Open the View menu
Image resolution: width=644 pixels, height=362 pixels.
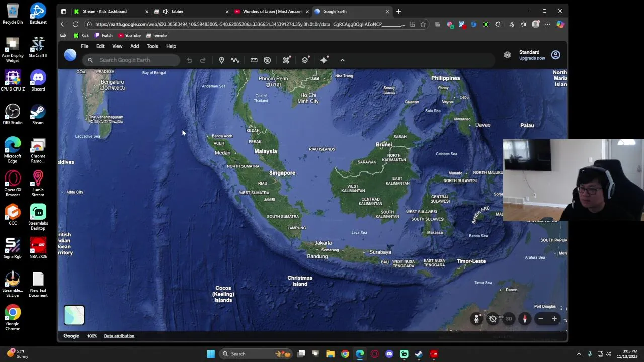tap(117, 46)
